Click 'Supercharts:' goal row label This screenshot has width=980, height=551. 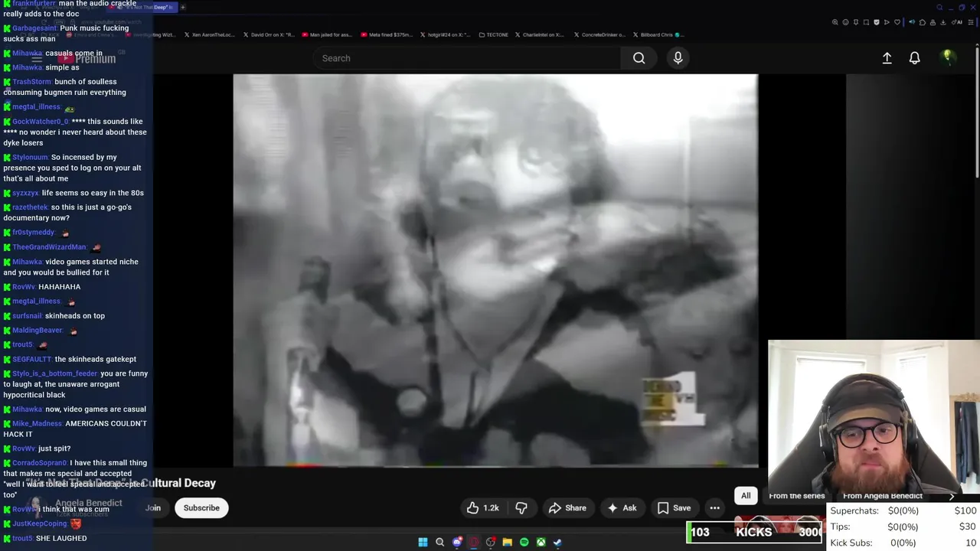854,510
